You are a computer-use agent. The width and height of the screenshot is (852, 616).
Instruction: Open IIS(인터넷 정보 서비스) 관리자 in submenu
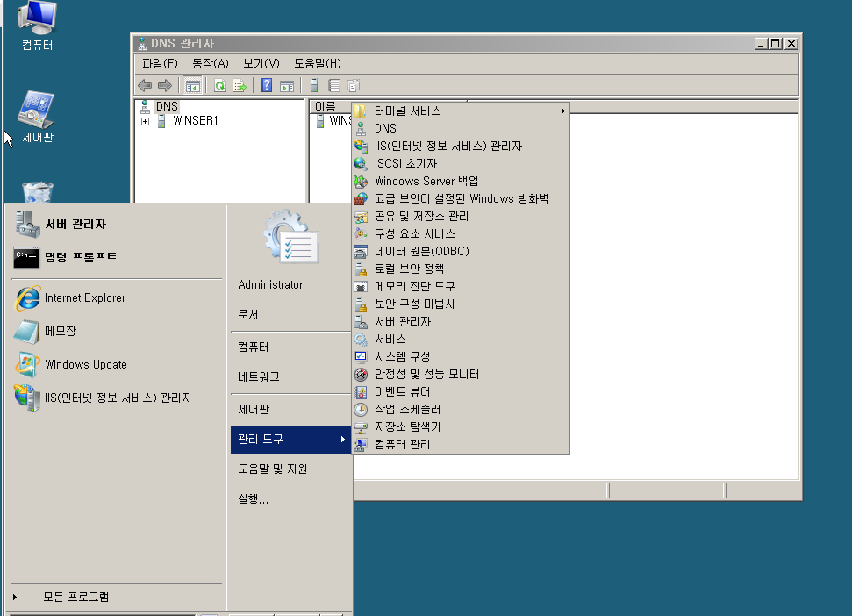(461, 146)
